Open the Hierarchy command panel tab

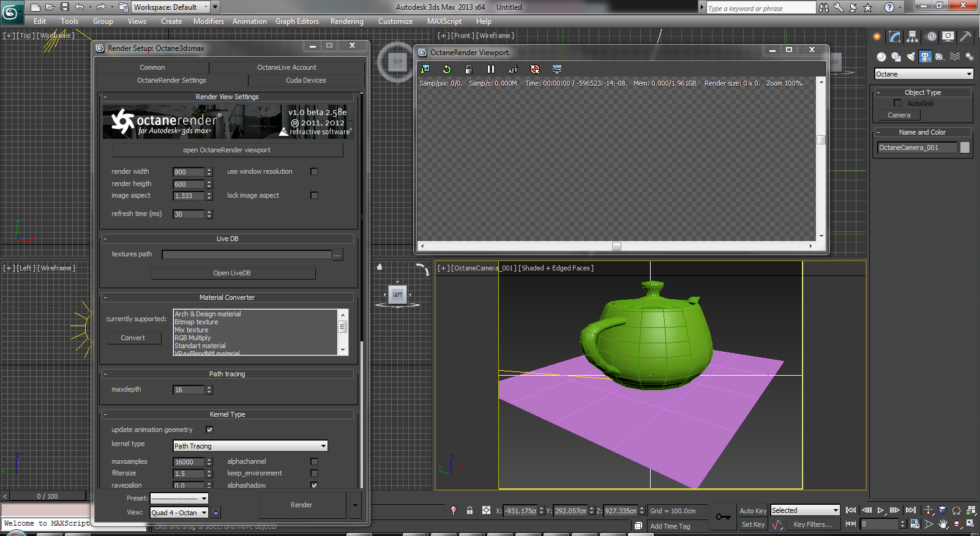coord(913,37)
